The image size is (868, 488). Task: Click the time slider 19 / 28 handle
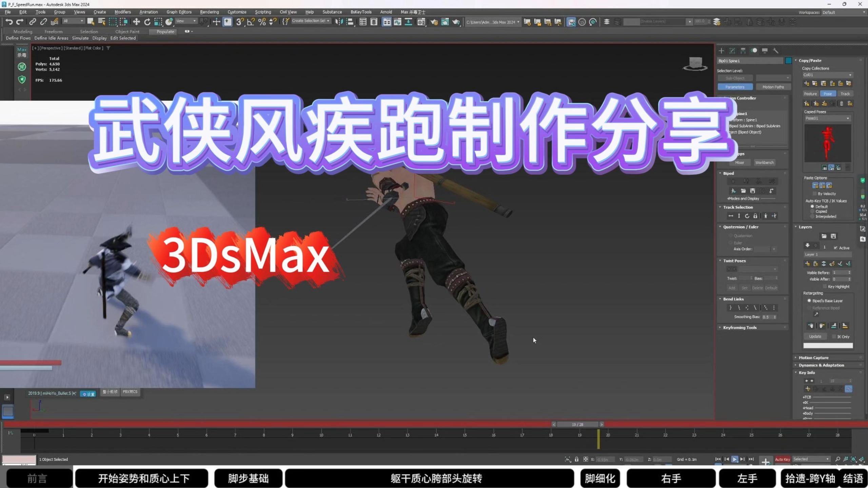click(x=577, y=424)
